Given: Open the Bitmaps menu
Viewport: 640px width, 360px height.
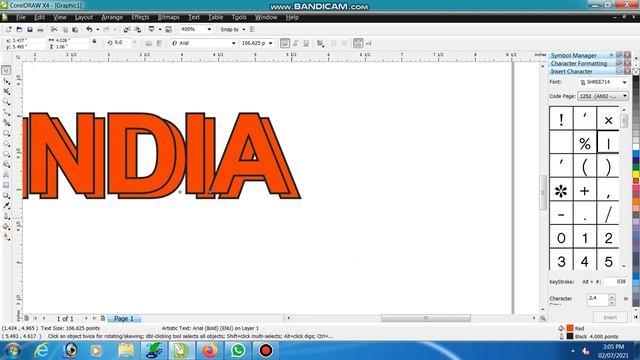Looking at the screenshot, I should [169, 17].
